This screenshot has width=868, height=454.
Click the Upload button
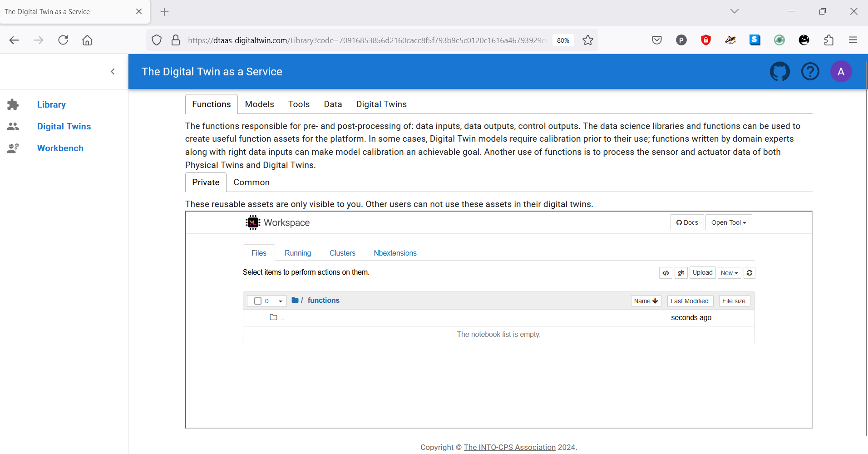pos(702,273)
